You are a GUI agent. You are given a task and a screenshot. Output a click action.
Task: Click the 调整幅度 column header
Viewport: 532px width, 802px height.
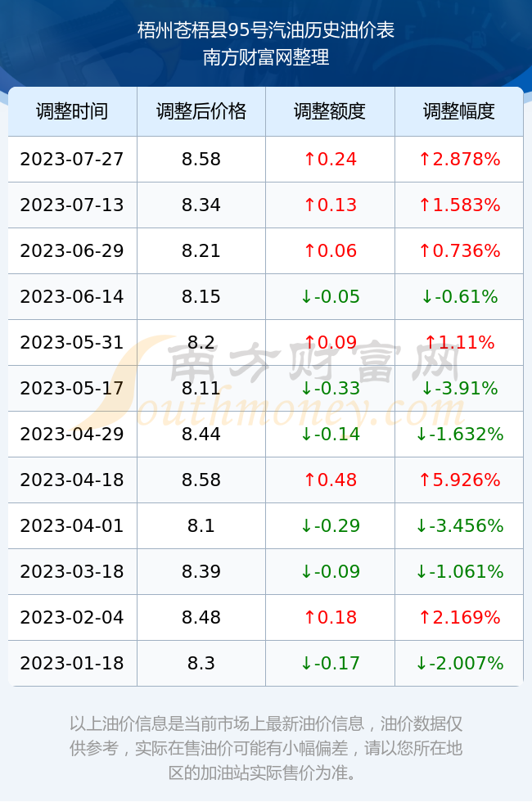459,111
